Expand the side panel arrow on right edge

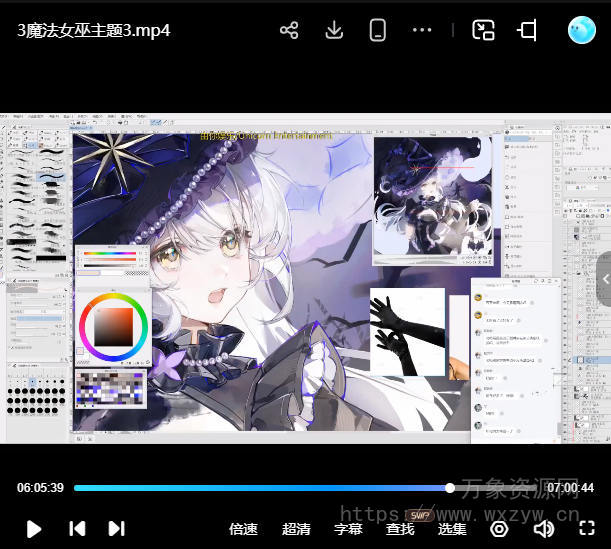coord(604,280)
